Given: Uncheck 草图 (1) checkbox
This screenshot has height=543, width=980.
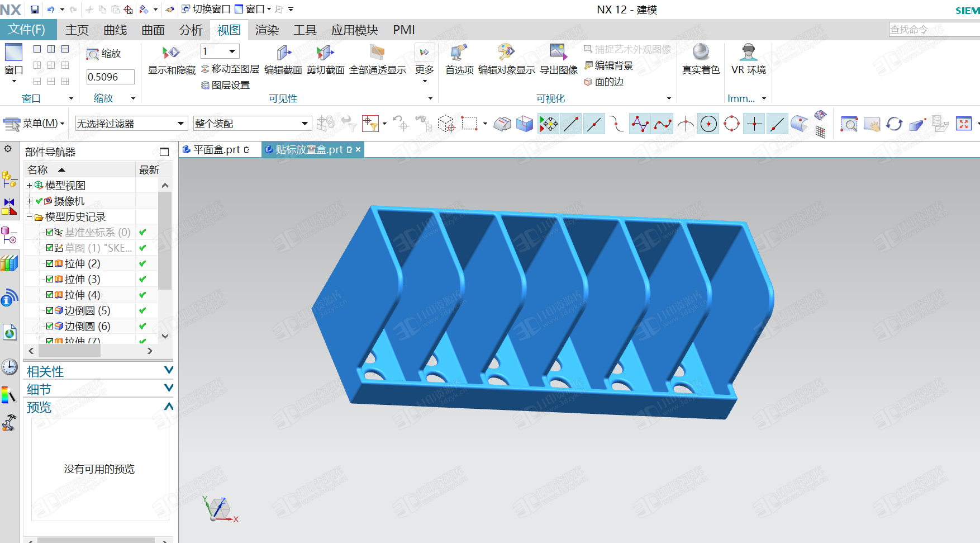Looking at the screenshot, I should coord(50,248).
